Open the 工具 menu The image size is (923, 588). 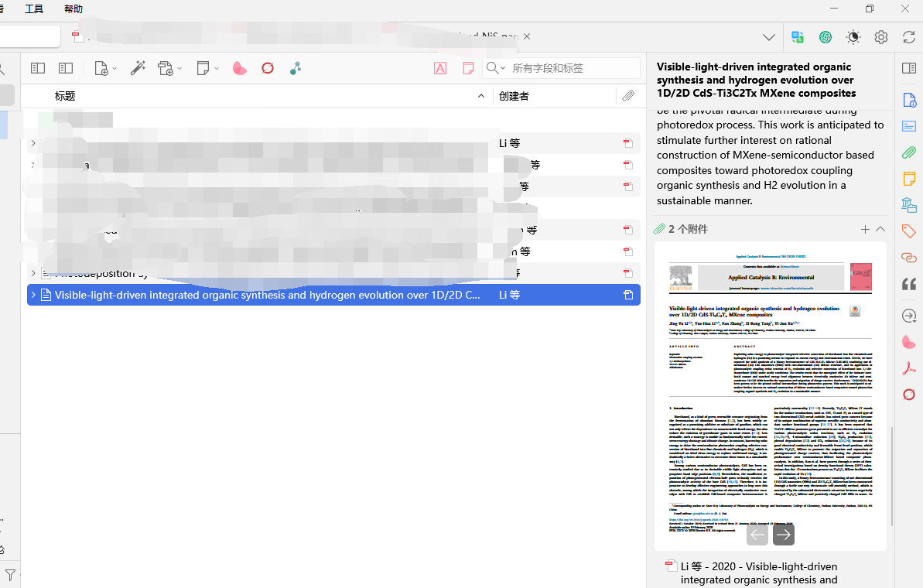pyautogui.click(x=34, y=9)
